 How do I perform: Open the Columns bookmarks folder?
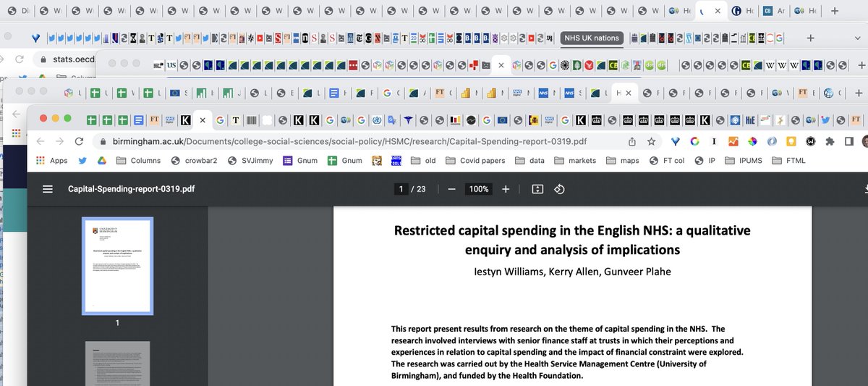pos(140,161)
